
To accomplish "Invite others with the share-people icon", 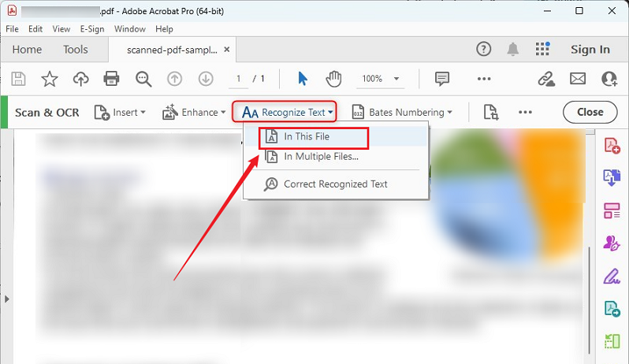I will (x=609, y=79).
